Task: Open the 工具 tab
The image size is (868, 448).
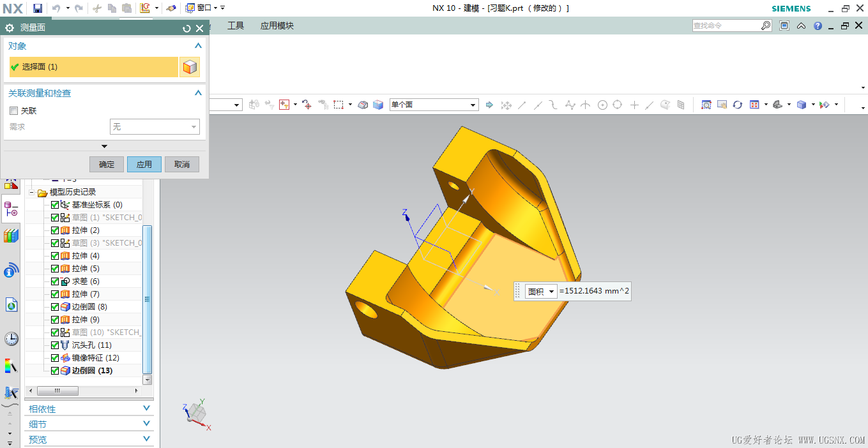Action: [236, 26]
